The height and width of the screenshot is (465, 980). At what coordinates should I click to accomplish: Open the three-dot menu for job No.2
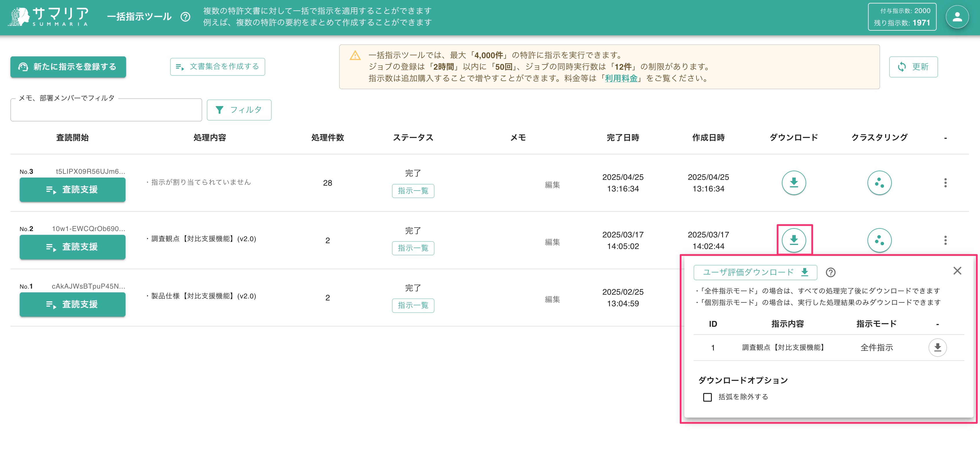coord(945,240)
